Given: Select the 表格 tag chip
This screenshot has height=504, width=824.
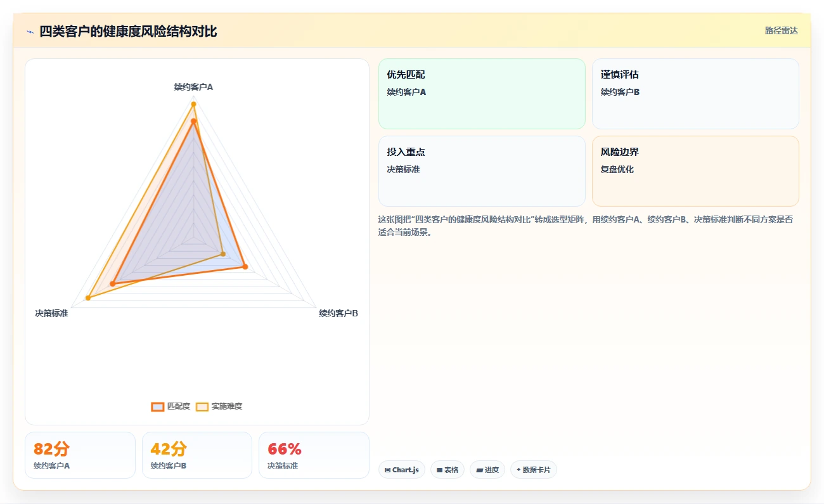Looking at the screenshot, I should coord(447,470).
